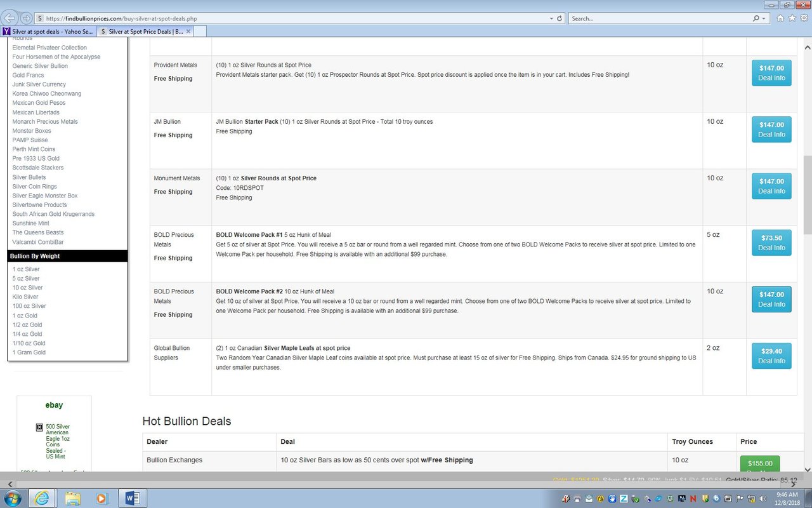812x508 pixels.
Task: Switch to the Yahoo Search tab
Action: point(48,31)
